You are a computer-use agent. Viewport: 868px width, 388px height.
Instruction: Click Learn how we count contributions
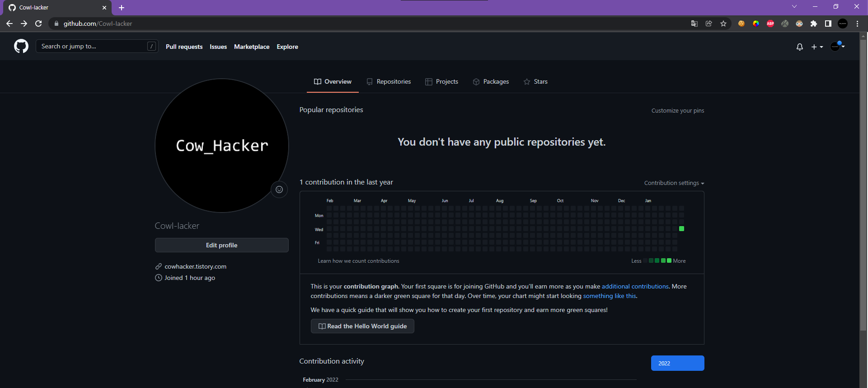point(358,261)
